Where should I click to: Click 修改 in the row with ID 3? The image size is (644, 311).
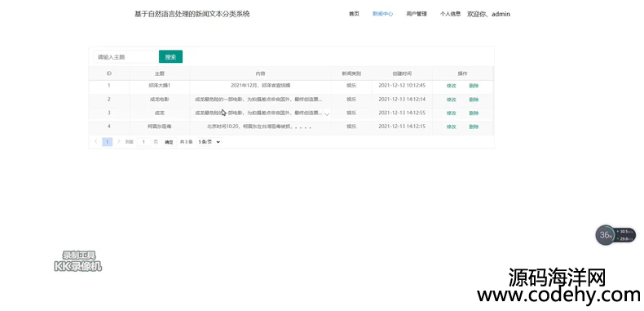(x=452, y=113)
